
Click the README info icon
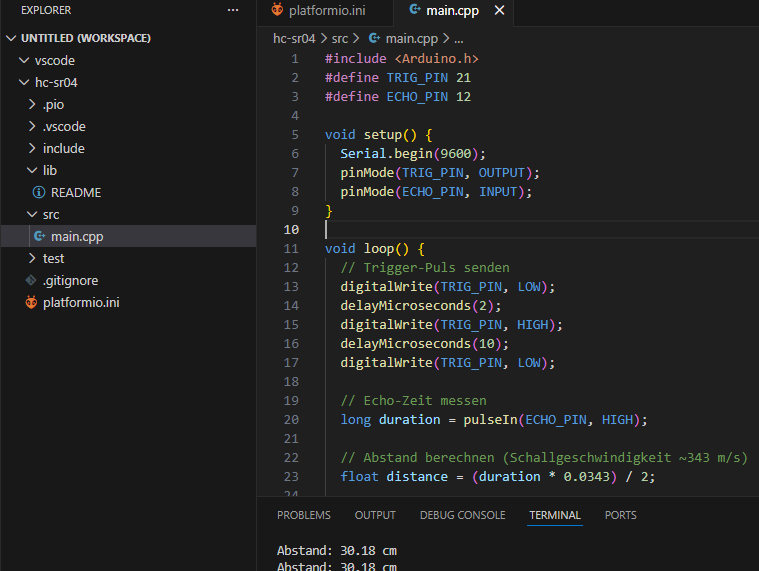pyautogui.click(x=39, y=192)
